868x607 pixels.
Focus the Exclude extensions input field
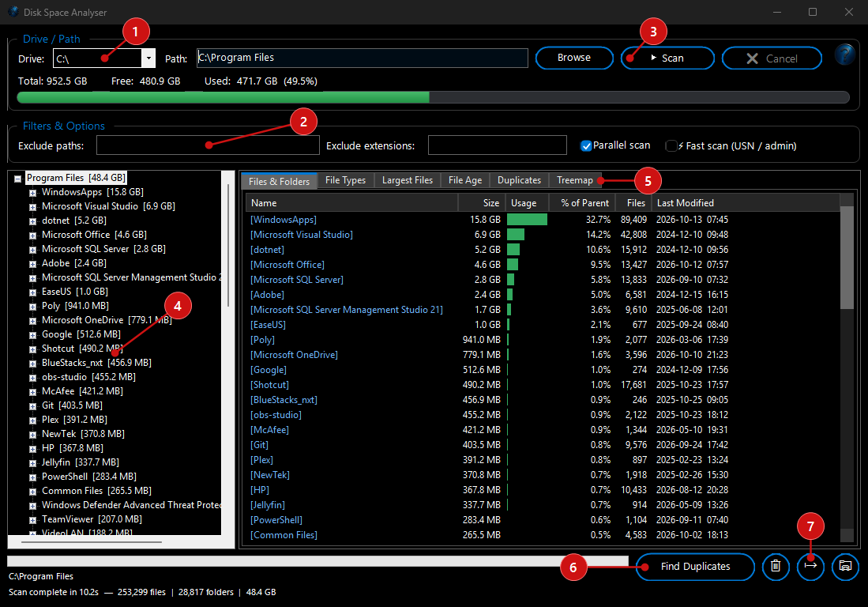pos(497,145)
